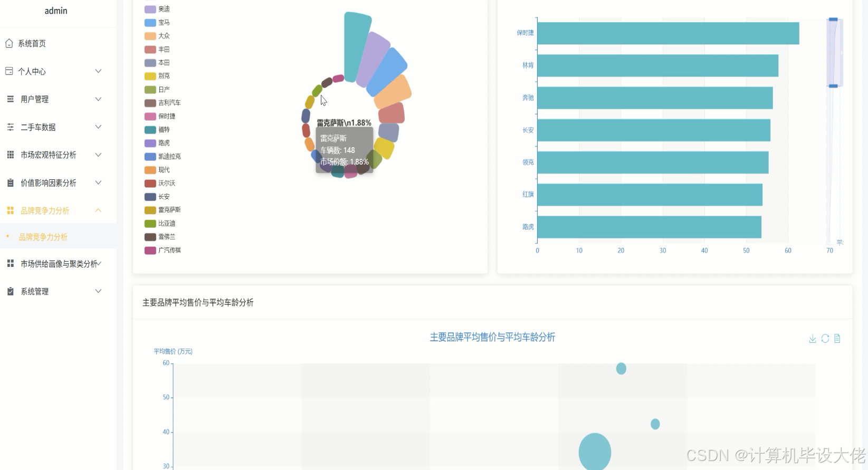Expand the 市场供给画像与聚类分析 chevron
868x470 pixels.
pos(99,263)
